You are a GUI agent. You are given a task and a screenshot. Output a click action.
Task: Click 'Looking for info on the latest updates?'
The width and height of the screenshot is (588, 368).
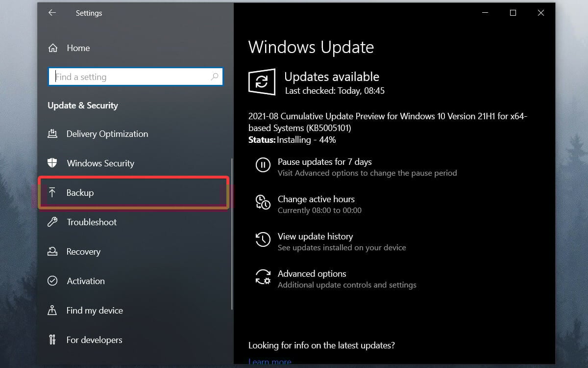[x=321, y=345]
